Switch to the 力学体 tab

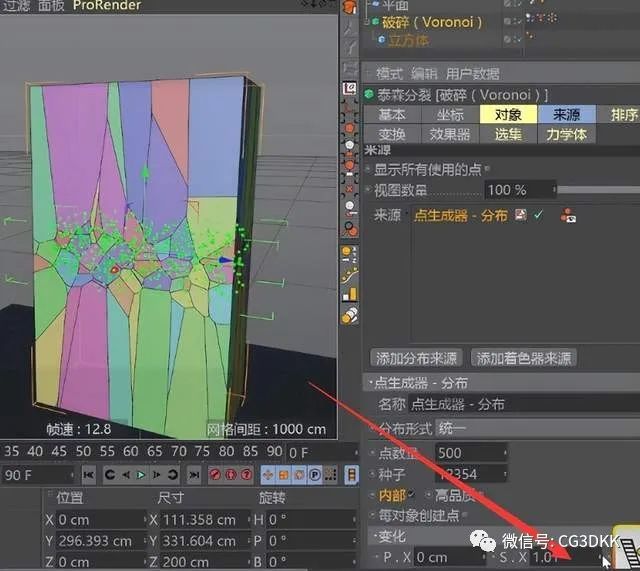pyautogui.click(x=567, y=134)
